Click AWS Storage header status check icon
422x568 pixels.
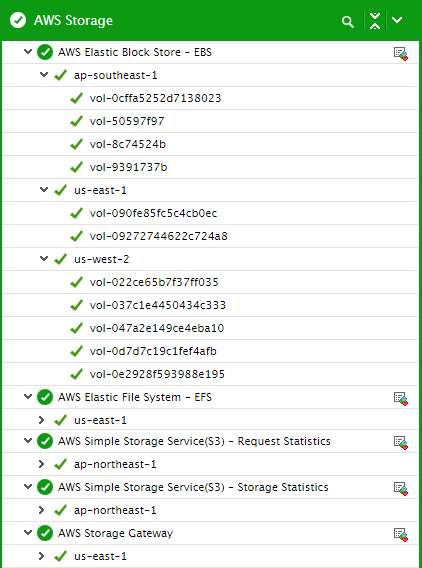coord(18,20)
